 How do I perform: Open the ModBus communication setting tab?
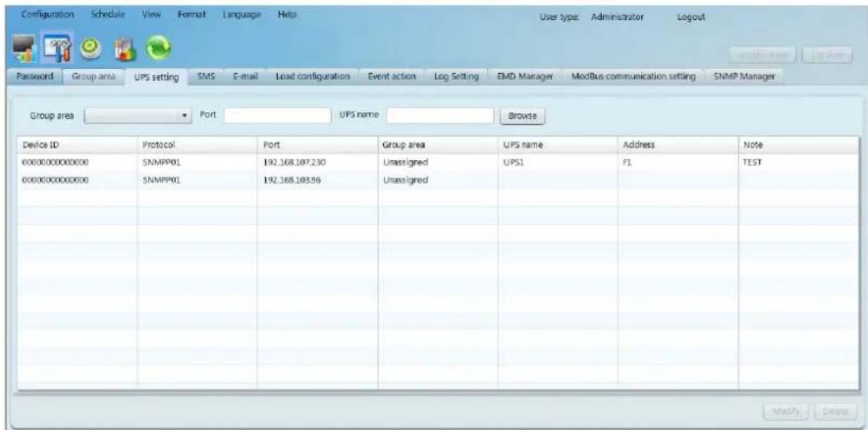(633, 76)
